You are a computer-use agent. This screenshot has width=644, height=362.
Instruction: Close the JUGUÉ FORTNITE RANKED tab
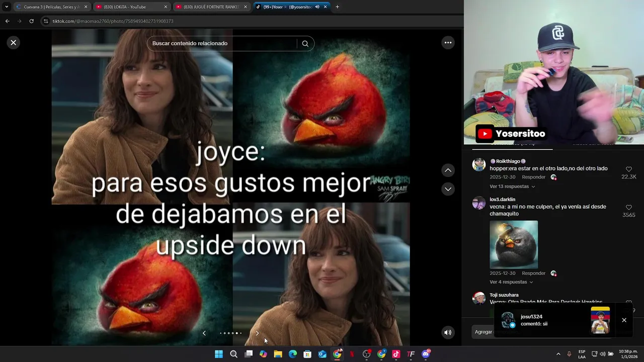click(246, 7)
